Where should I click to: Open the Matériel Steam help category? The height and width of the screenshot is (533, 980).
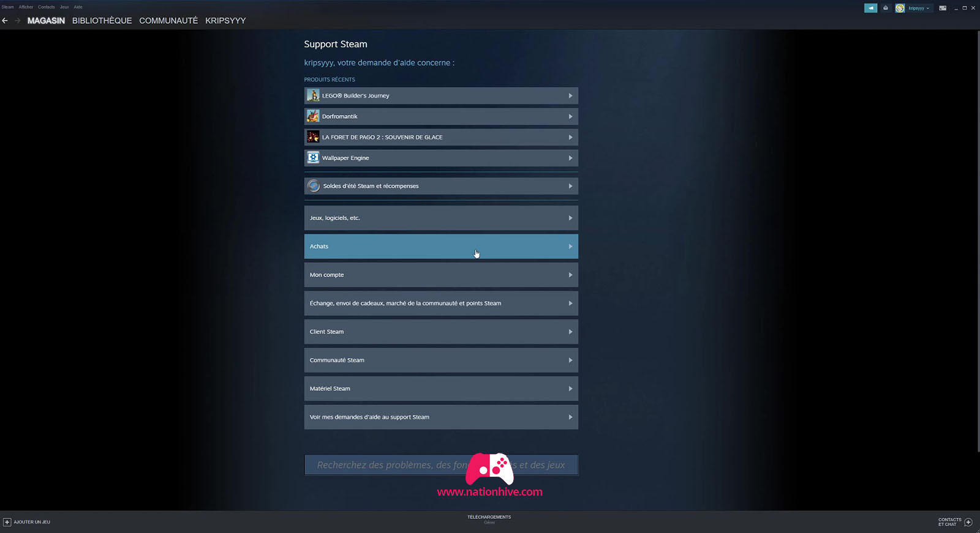click(441, 389)
